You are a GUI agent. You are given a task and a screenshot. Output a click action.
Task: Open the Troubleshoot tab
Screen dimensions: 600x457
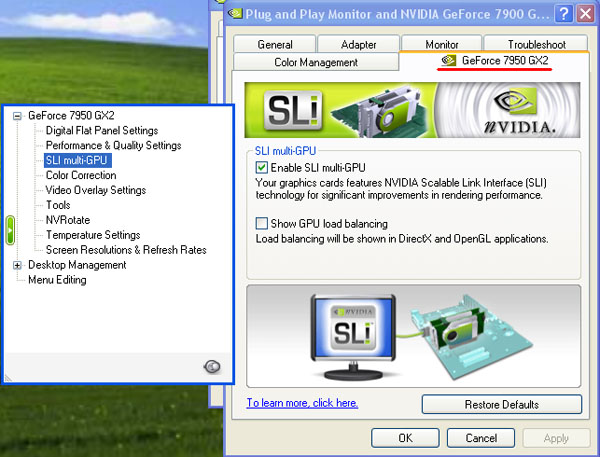[536, 44]
